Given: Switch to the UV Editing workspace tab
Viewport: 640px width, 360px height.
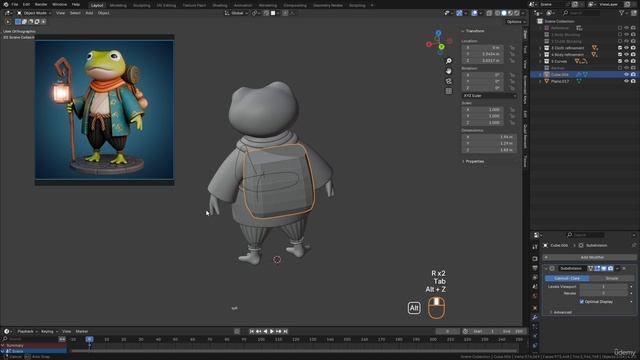Looking at the screenshot, I should pos(167,5).
